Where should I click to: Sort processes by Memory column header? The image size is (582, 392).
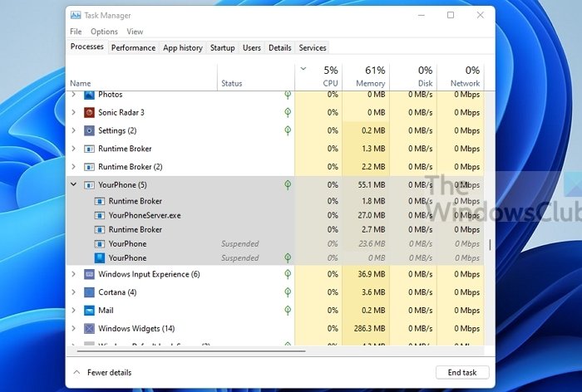pos(371,76)
